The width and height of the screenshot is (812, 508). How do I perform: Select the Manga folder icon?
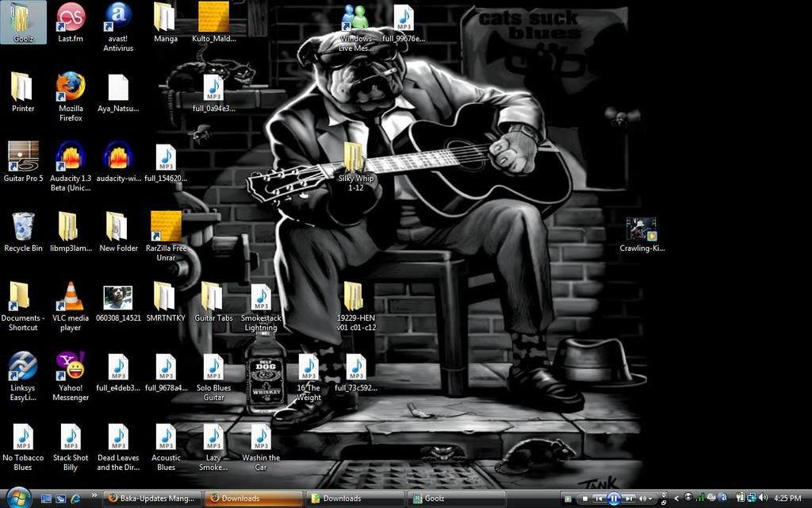tap(166, 21)
